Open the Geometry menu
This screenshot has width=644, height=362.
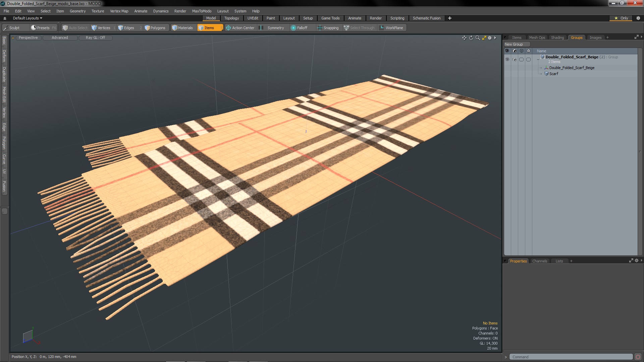click(77, 11)
